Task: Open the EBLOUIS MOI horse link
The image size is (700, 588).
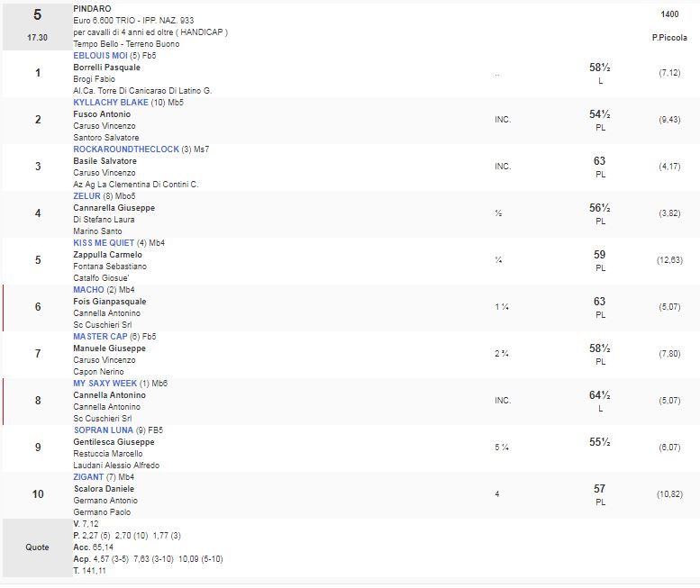Action: click(x=101, y=56)
